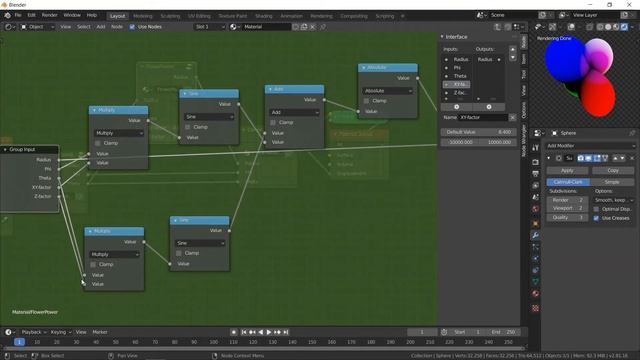Add a new output socket plus button

tap(489, 107)
